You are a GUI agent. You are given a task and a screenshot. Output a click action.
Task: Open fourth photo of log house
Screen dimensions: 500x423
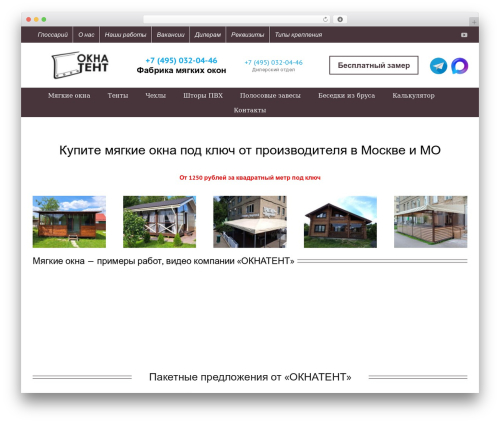340,222
